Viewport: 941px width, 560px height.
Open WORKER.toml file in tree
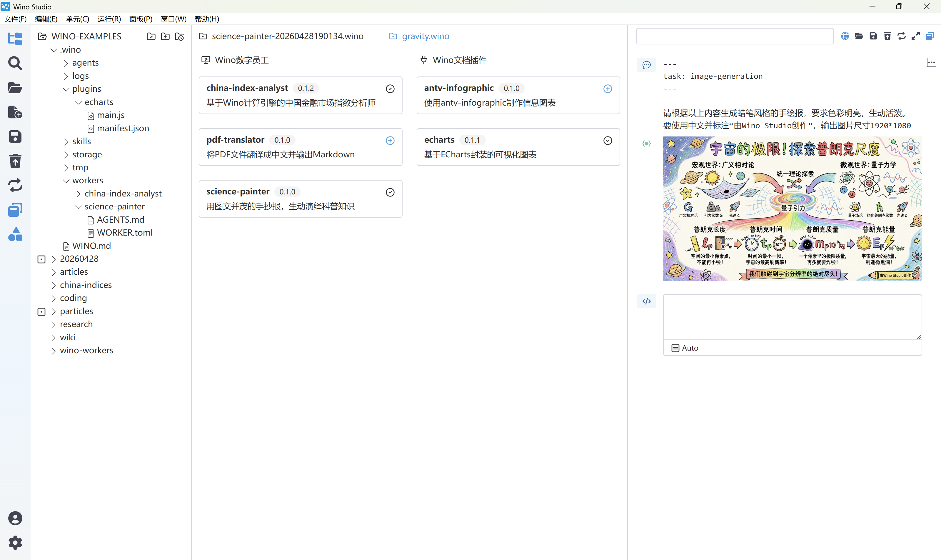pyautogui.click(x=124, y=233)
